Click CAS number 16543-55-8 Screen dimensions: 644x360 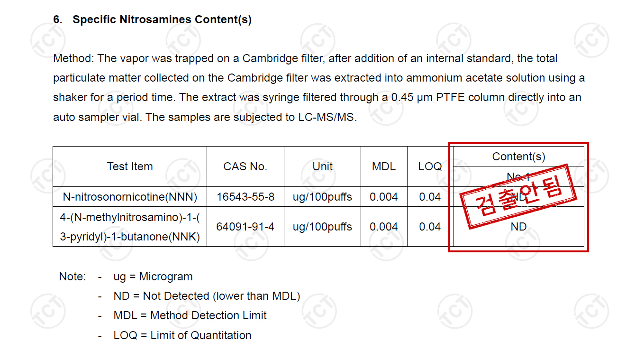tap(245, 197)
